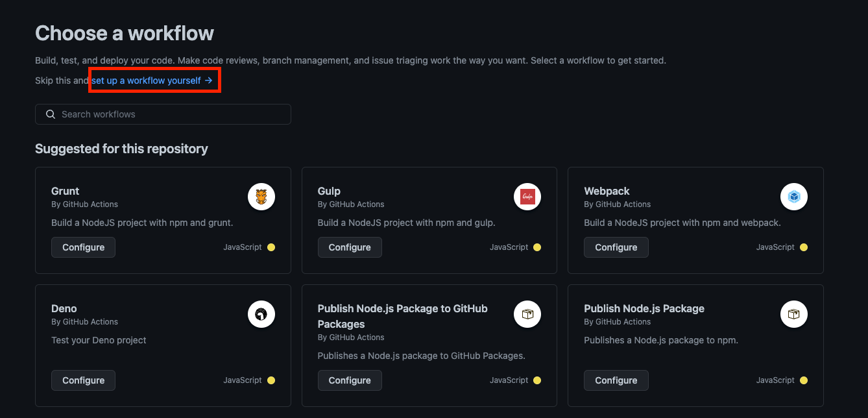Click the Webpack card title
The height and width of the screenshot is (418, 868).
(607, 191)
